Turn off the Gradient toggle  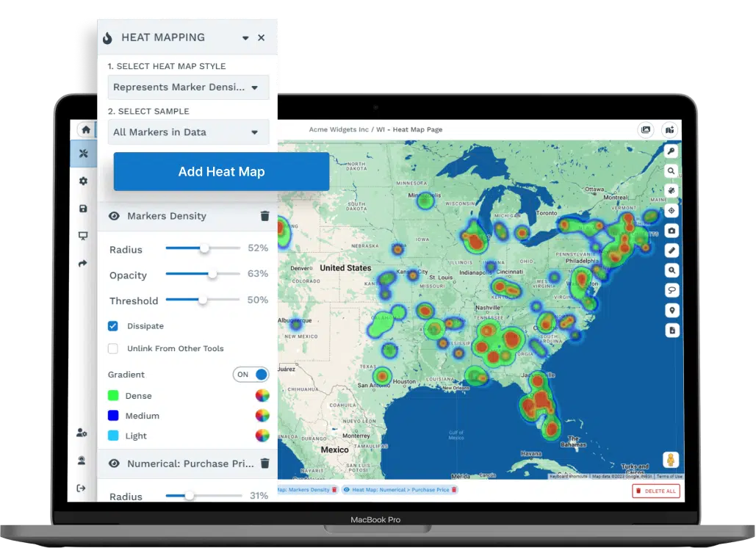point(251,375)
